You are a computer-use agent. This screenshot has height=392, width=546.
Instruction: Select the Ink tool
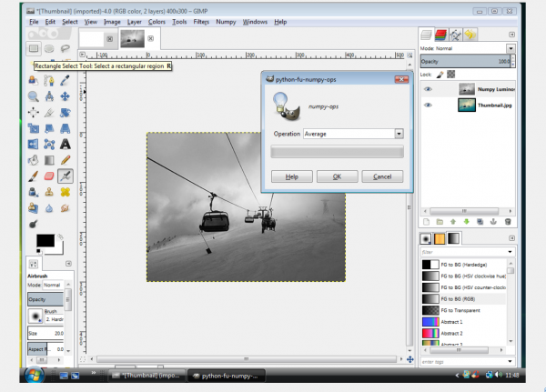pyautogui.click(x=34, y=192)
